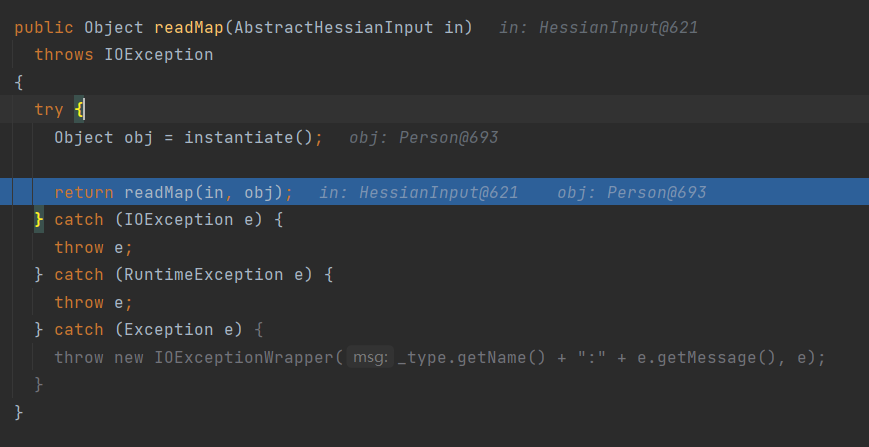869x447 pixels.
Task: Click IOException in the throws clause
Action: tap(158, 54)
